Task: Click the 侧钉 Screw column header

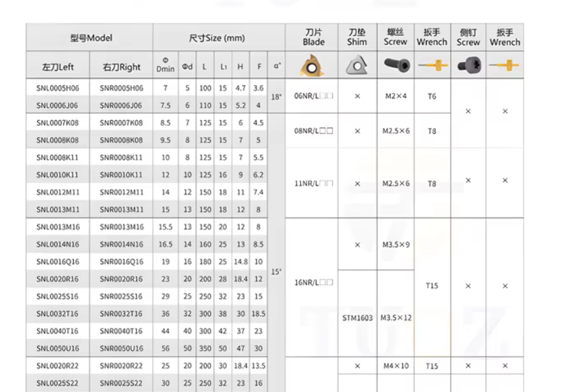Action: coord(468,38)
